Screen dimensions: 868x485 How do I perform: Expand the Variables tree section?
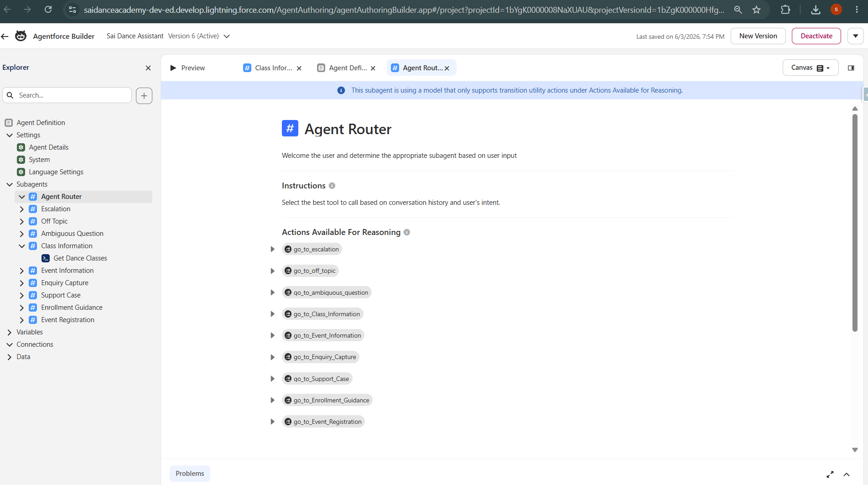10,332
